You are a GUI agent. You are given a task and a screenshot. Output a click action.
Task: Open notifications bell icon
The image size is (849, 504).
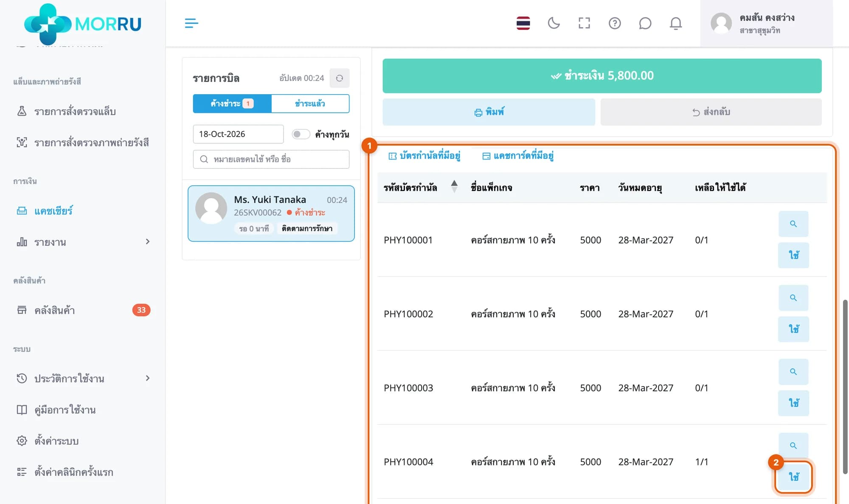pos(676,23)
